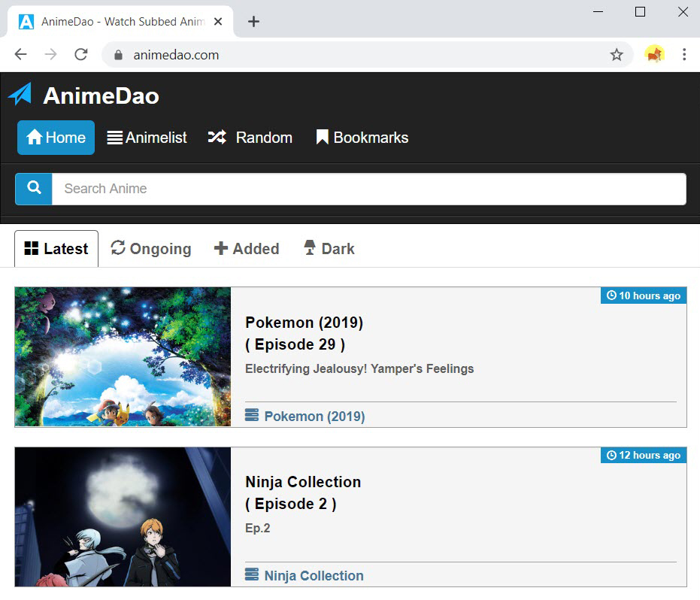The height and width of the screenshot is (600, 700).
Task: Click the bookmark flag icon by Bookmarks
Action: click(323, 137)
